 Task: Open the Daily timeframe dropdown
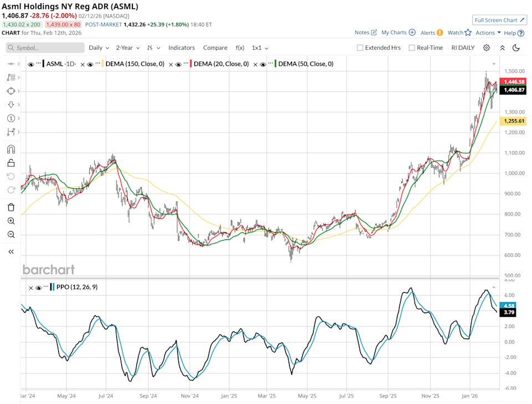point(98,48)
